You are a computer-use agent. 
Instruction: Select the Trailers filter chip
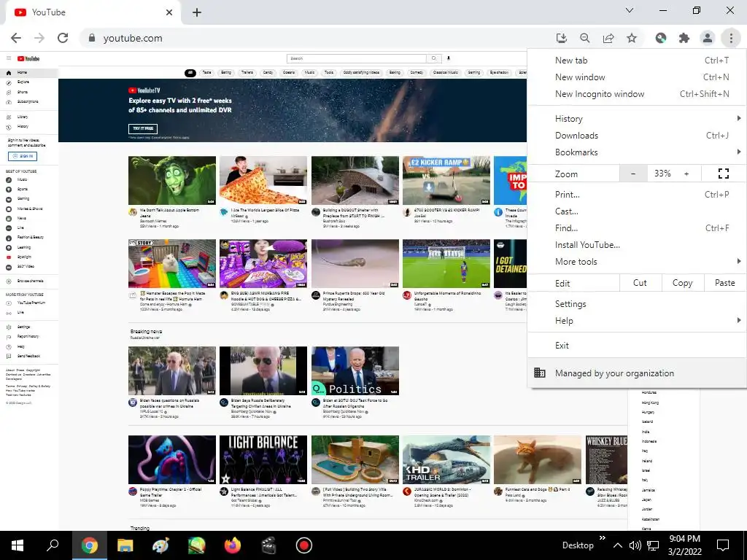coord(247,73)
